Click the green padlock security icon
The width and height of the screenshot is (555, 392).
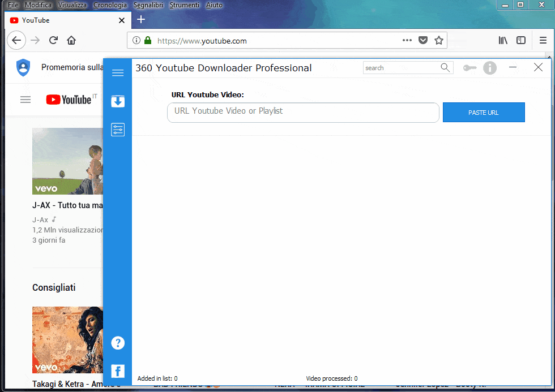point(148,40)
